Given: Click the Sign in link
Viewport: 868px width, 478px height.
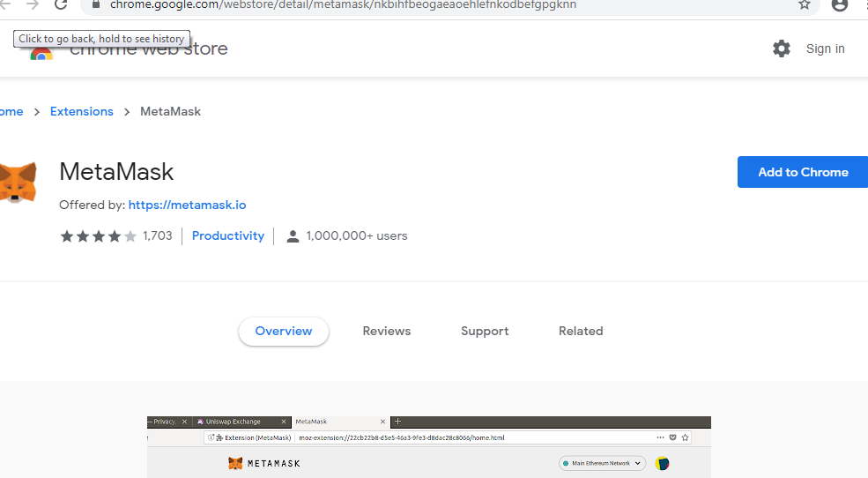Looking at the screenshot, I should [825, 49].
